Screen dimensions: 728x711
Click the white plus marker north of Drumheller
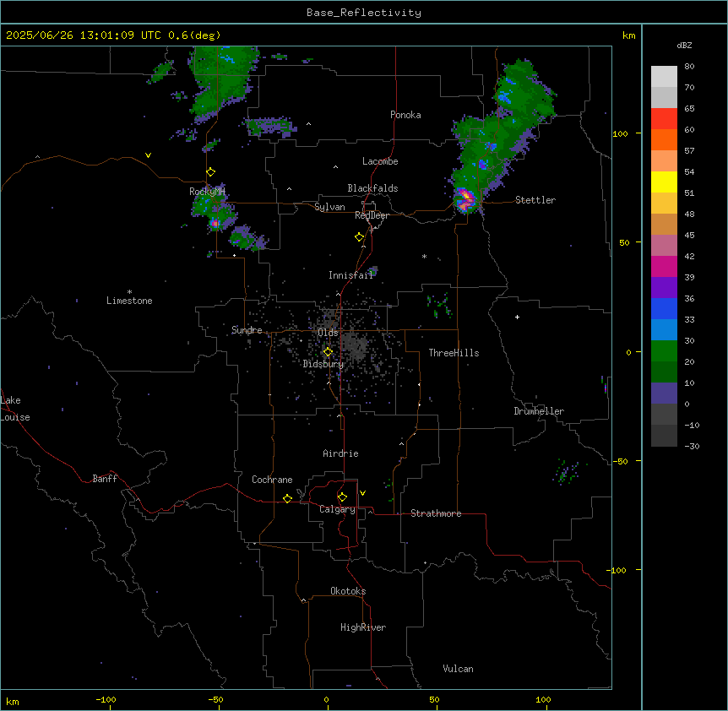coord(517,317)
